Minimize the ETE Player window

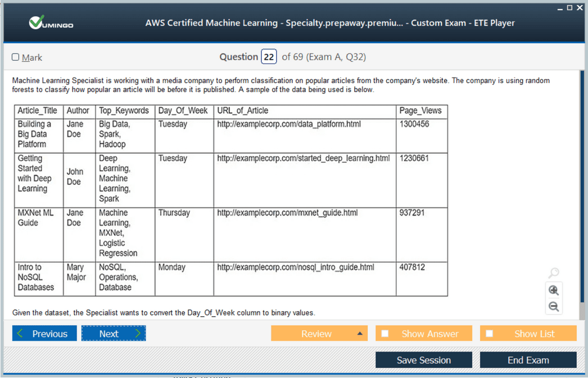pos(560,8)
